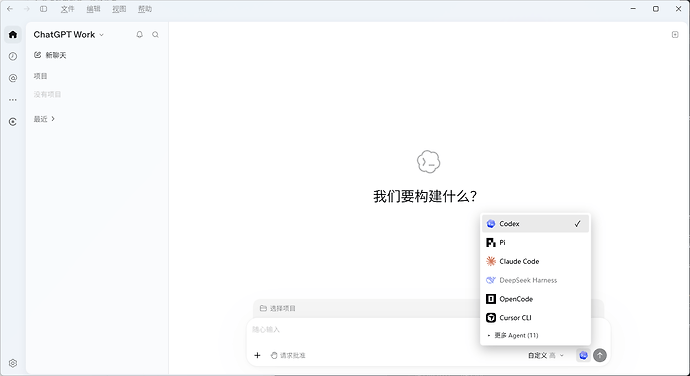Screen dimensions: 690x376
Task: Go to the Home sidebar icon
Action: (13, 34)
